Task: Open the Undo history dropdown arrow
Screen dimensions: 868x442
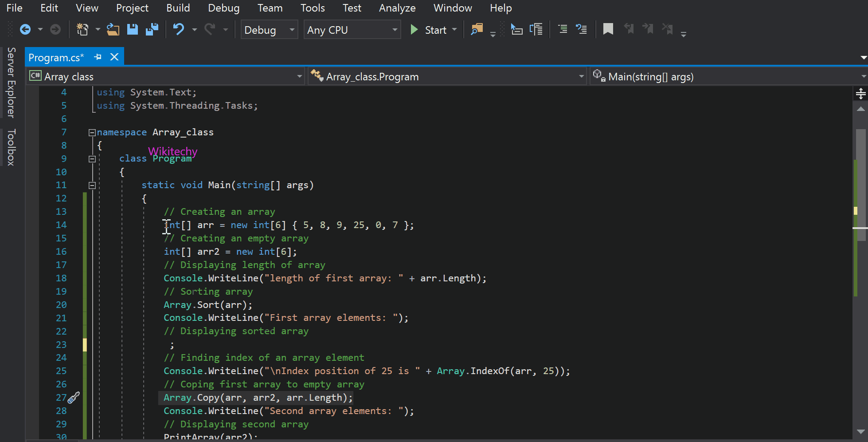Action: (194, 30)
